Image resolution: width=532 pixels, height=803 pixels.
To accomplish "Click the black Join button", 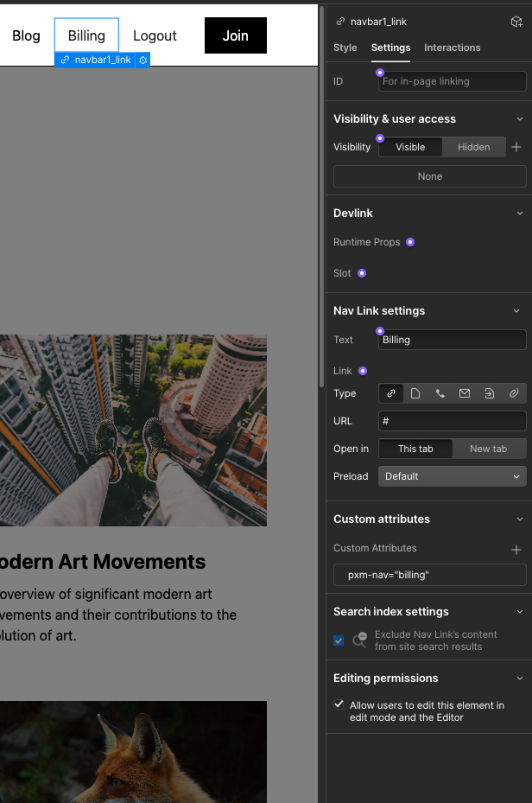I will (x=235, y=35).
